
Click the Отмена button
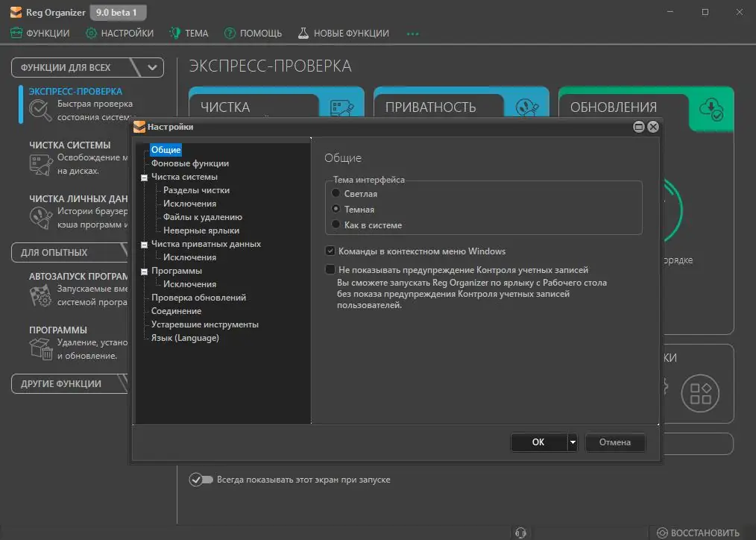tap(615, 442)
